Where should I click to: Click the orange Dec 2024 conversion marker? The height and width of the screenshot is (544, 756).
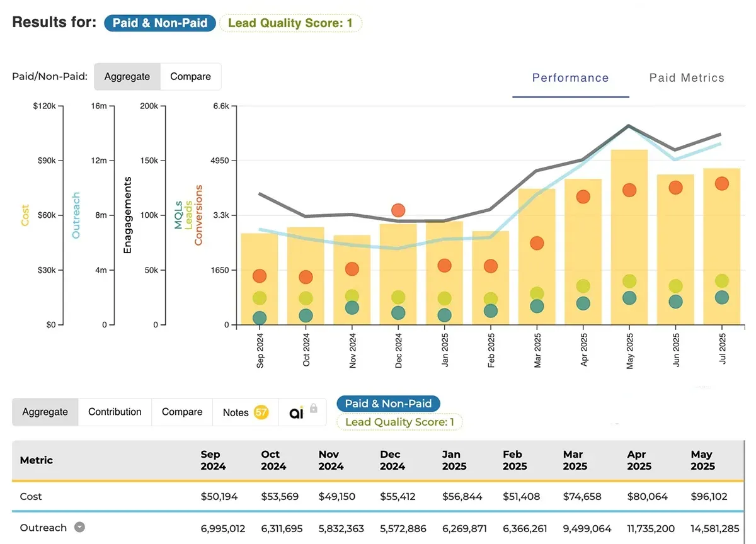point(398,210)
